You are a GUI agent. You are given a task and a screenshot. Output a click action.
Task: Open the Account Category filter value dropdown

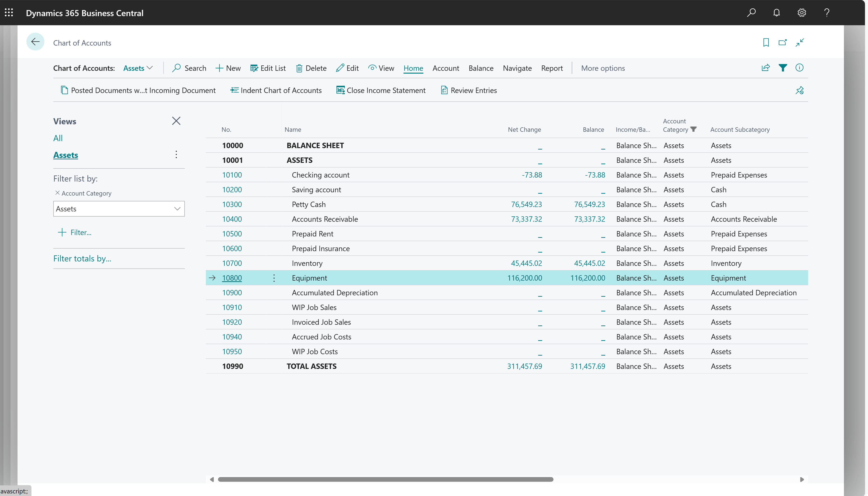(178, 208)
